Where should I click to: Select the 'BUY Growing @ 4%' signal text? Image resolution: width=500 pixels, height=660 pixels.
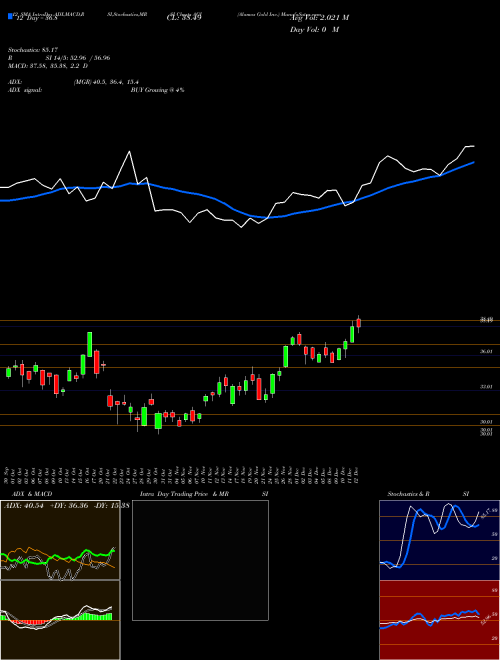click(x=157, y=90)
